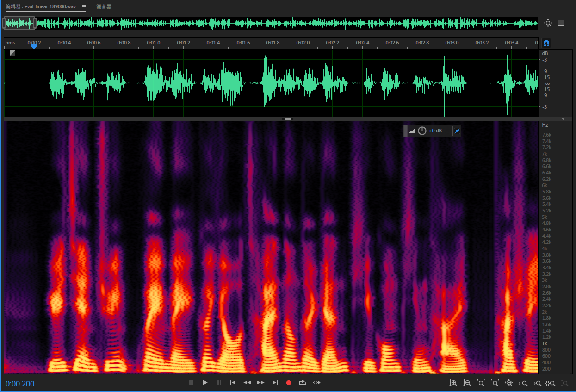Toggle the blue headphones icon beside the timeline

[x=546, y=43]
